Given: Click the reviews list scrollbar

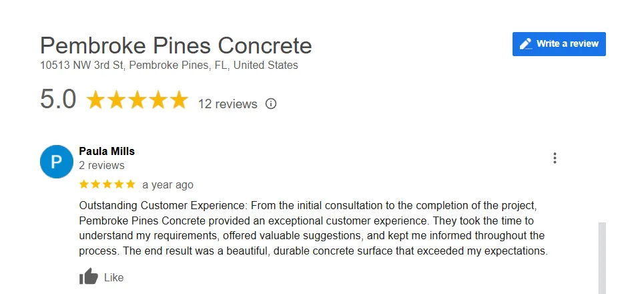Looking at the screenshot, I should coord(602,257).
